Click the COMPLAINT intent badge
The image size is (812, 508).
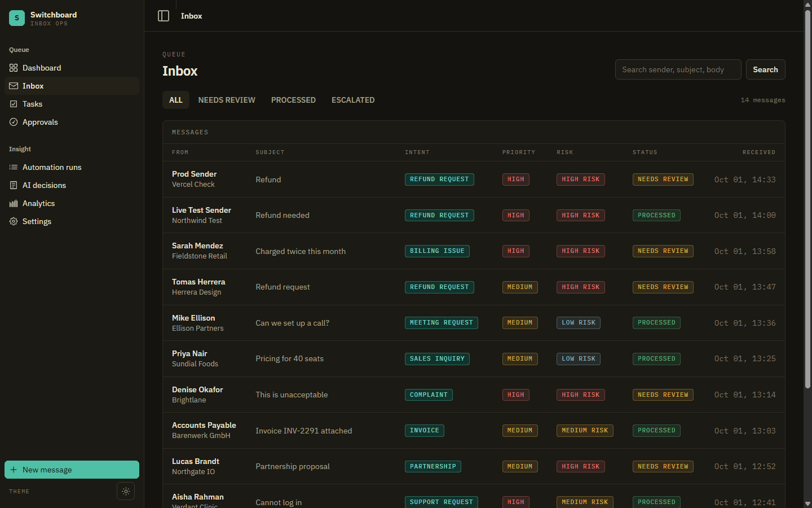click(x=429, y=395)
